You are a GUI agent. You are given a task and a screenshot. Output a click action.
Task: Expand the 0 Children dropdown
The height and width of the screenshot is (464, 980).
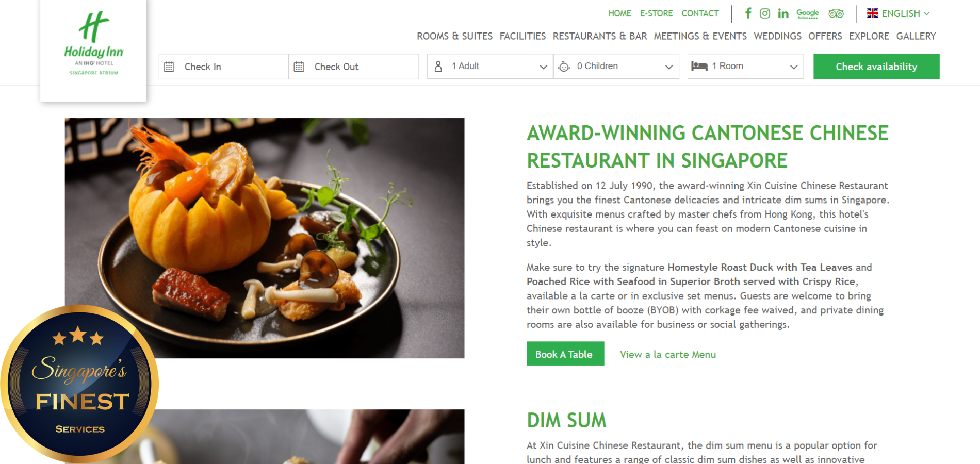coord(616,67)
